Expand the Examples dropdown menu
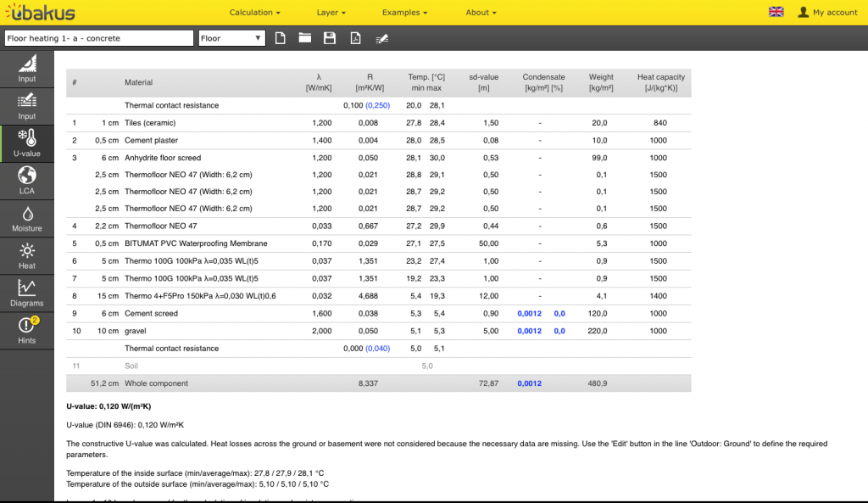 tap(404, 13)
